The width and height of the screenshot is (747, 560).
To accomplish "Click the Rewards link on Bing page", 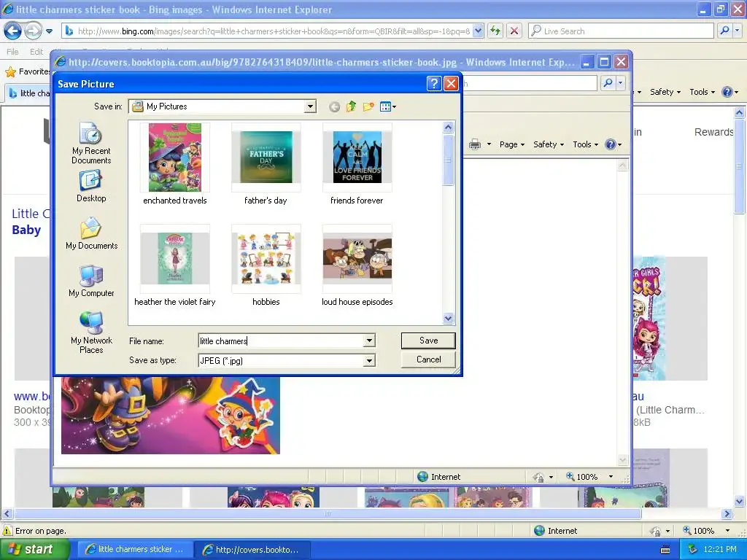I will [x=713, y=132].
